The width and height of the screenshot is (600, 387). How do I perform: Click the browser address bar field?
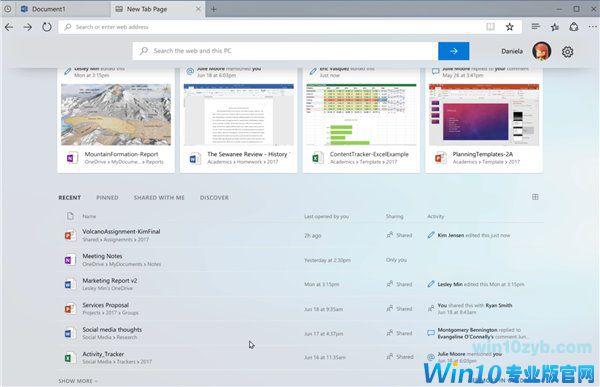point(290,27)
